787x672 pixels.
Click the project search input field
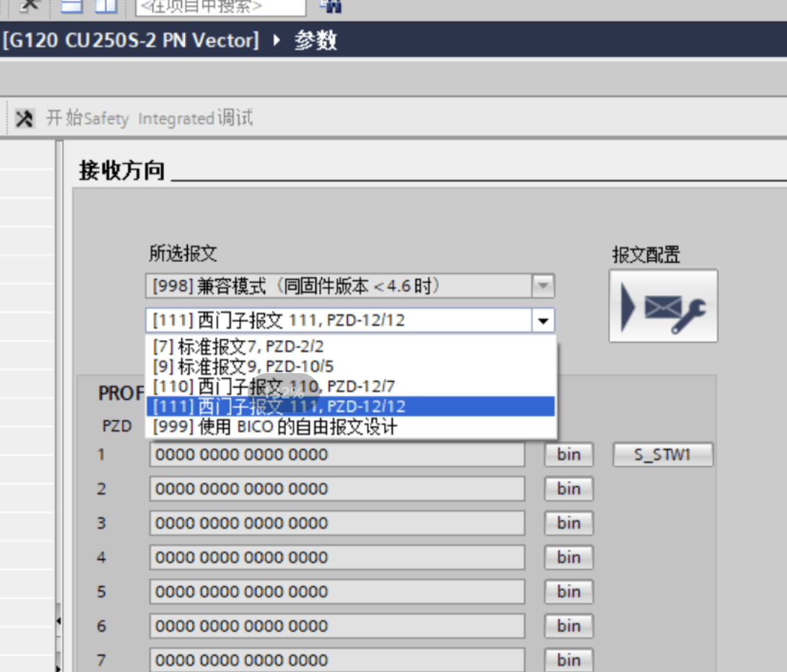(x=221, y=6)
